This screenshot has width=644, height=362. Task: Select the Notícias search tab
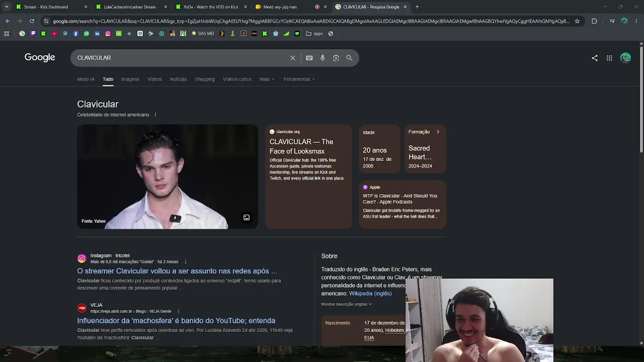178,79
